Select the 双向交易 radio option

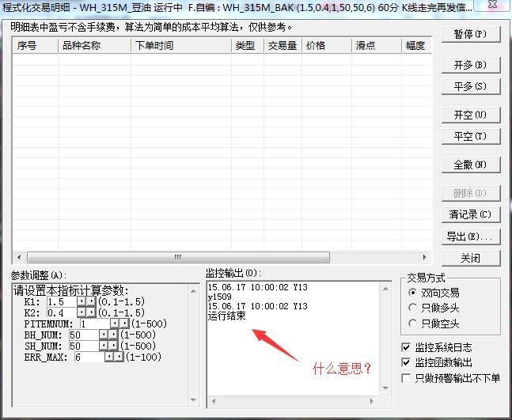tap(413, 293)
